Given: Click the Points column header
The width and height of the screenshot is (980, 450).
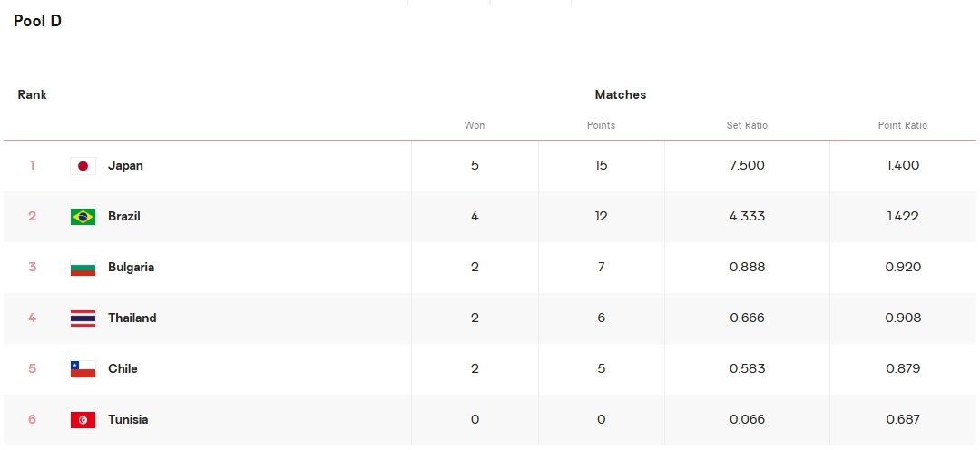Looking at the screenshot, I should [x=601, y=125].
